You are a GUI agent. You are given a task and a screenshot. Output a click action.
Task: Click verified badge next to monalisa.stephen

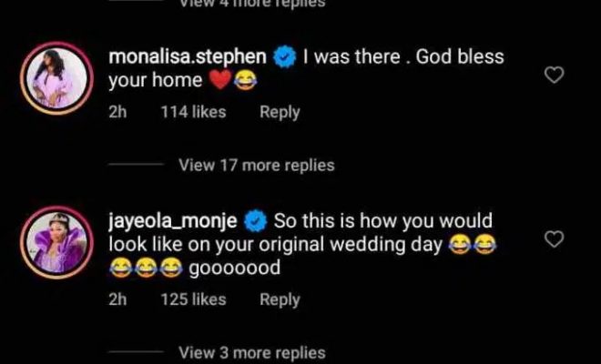285,57
